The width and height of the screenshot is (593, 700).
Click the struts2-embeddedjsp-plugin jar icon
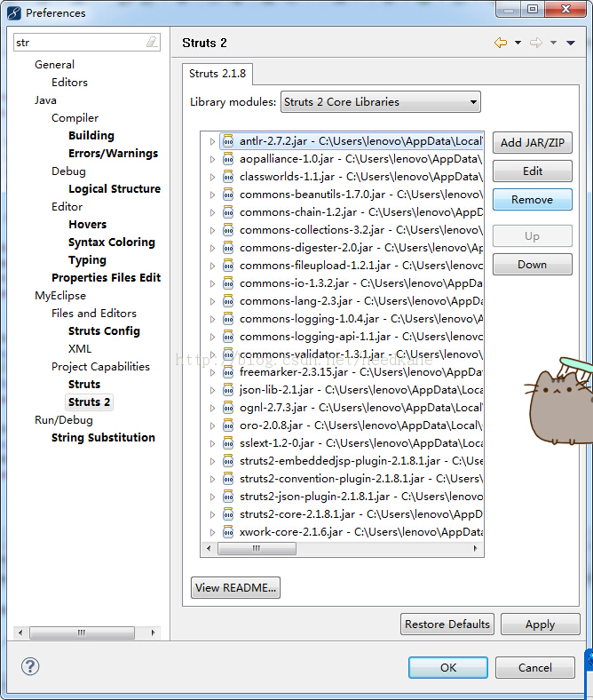point(228,461)
